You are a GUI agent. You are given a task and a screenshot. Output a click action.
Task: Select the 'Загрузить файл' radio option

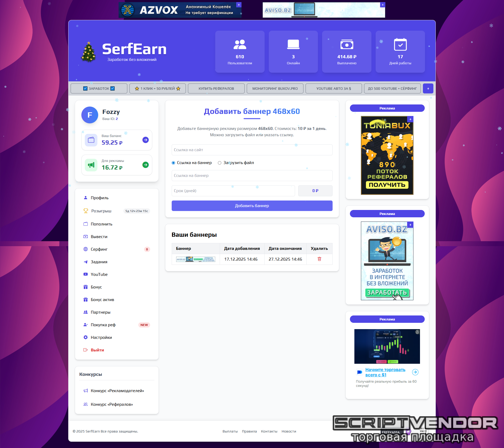coord(219,163)
